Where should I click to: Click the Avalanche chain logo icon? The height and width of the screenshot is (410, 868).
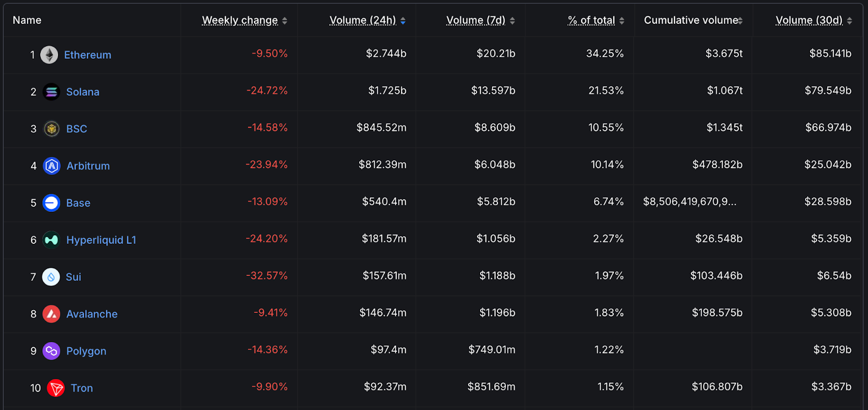(52, 314)
